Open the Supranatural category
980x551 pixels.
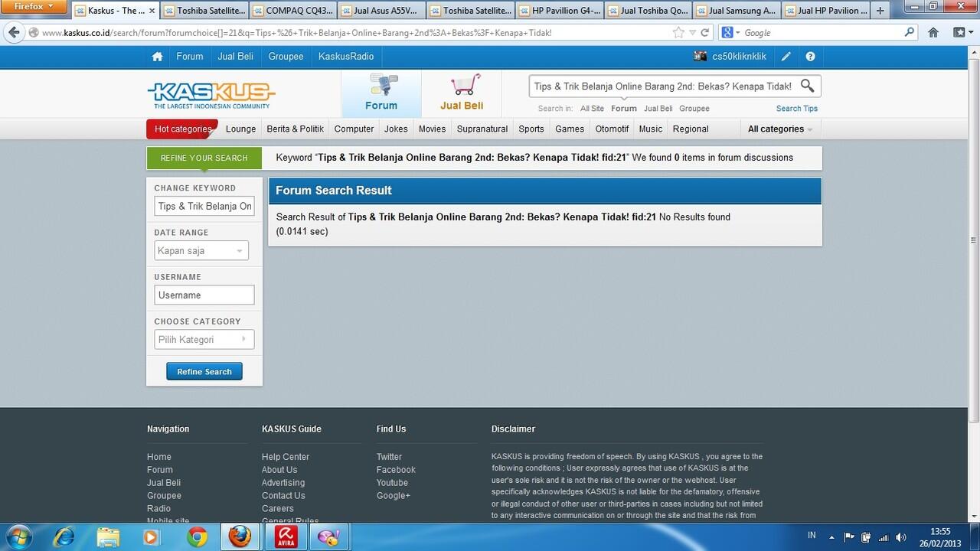point(482,129)
